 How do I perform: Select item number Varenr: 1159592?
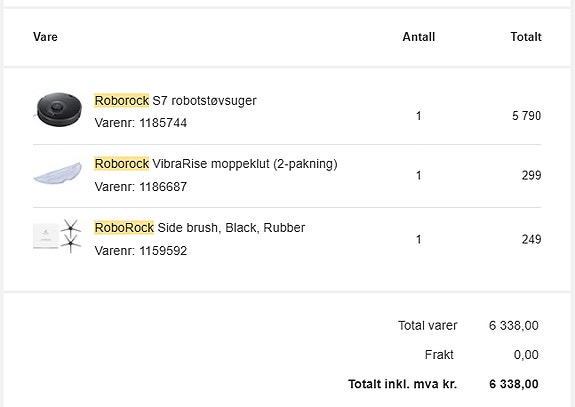pyautogui.click(x=141, y=251)
